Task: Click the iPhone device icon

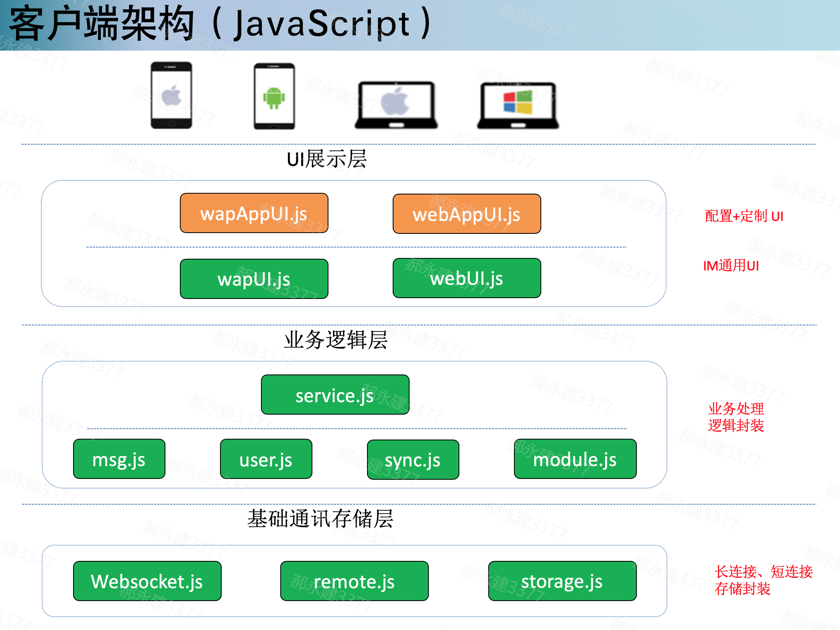Action: (x=171, y=96)
